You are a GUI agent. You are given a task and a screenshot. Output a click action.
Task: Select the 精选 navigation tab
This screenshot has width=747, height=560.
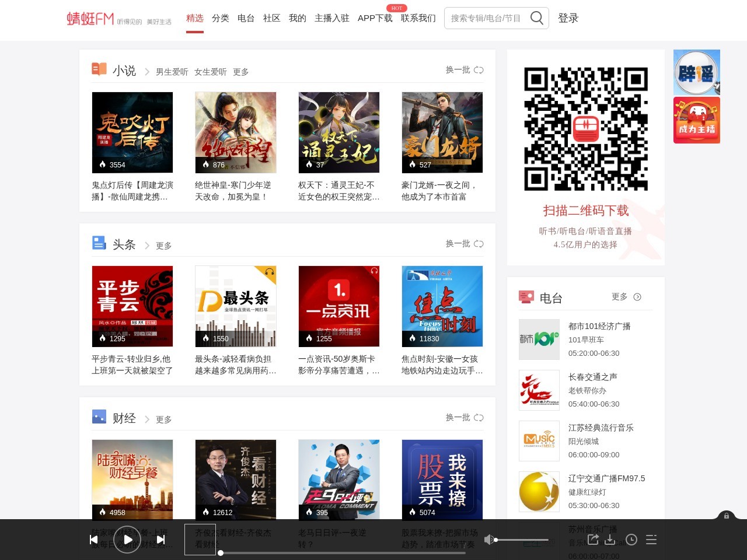pyautogui.click(x=195, y=18)
